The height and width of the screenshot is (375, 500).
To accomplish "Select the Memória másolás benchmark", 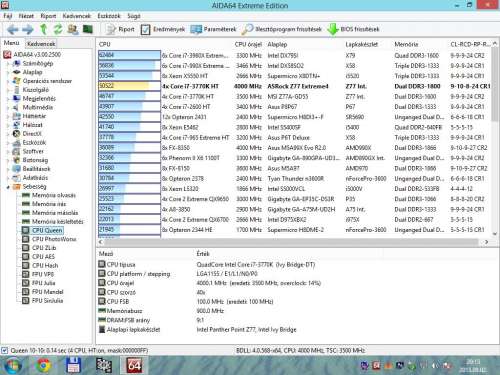I will 55,213.
